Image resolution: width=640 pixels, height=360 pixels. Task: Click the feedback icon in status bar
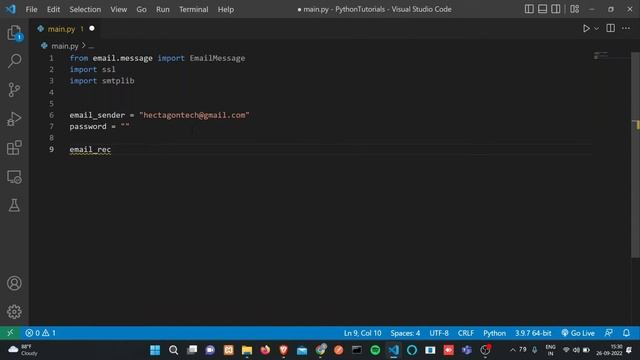[608, 333]
